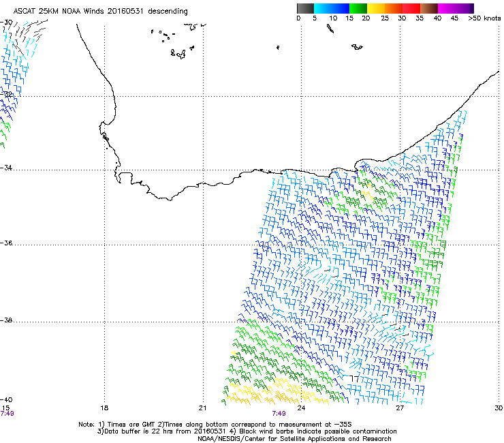Click the legend scale value '10'
Viewport: 504px width, 443px height.
pos(333,18)
